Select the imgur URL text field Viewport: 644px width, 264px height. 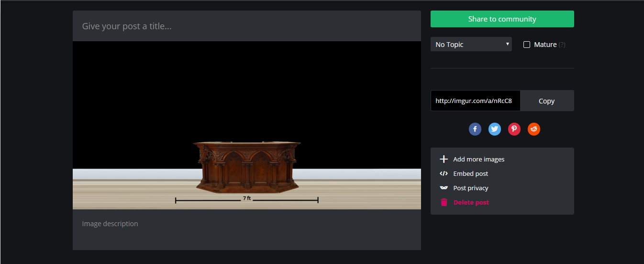pyautogui.click(x=475, y=101)
